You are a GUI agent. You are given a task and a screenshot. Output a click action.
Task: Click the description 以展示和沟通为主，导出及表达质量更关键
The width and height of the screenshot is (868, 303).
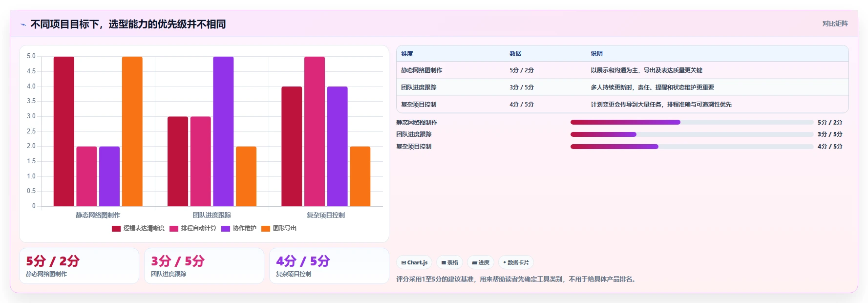[x=646, y=70]
